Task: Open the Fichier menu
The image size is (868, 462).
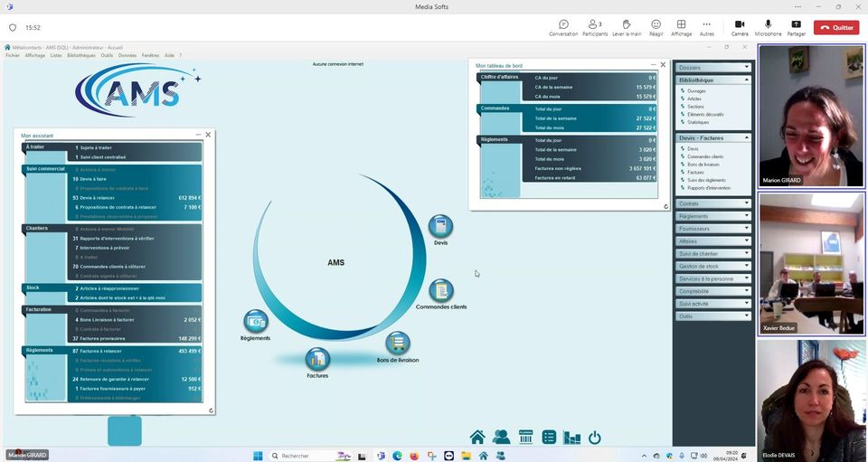Action: (13, 55)
